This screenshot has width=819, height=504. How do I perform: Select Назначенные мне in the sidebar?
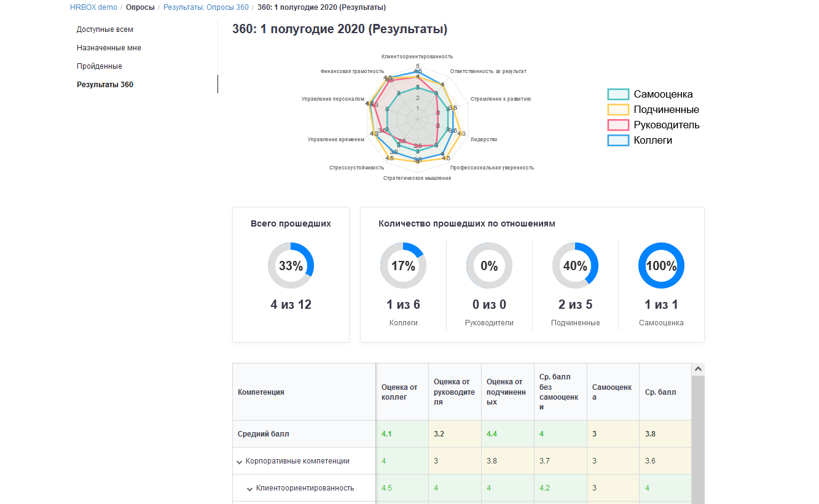[x=109, y=48]
